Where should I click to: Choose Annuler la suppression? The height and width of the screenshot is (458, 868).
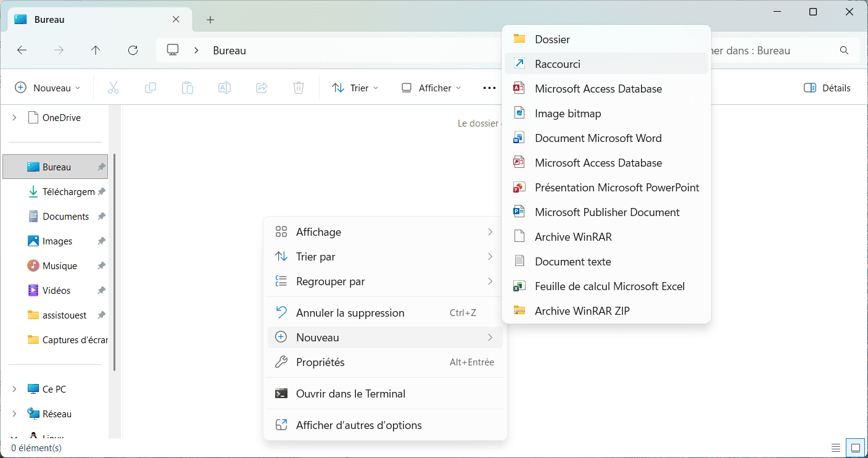tap(385, 313)
